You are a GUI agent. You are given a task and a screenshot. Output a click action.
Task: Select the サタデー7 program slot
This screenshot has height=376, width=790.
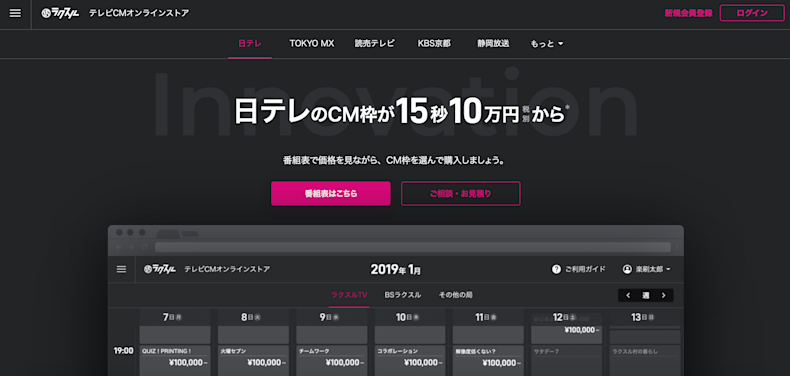coord(566,360)
